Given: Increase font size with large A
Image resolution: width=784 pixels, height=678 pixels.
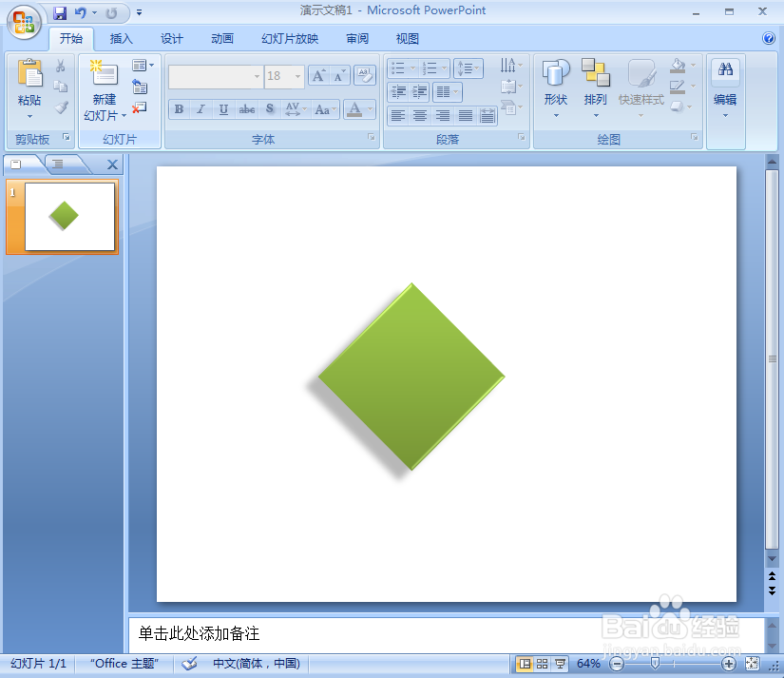Looking at the screenshot, I should pyautogui.click(x=318, y=76).
